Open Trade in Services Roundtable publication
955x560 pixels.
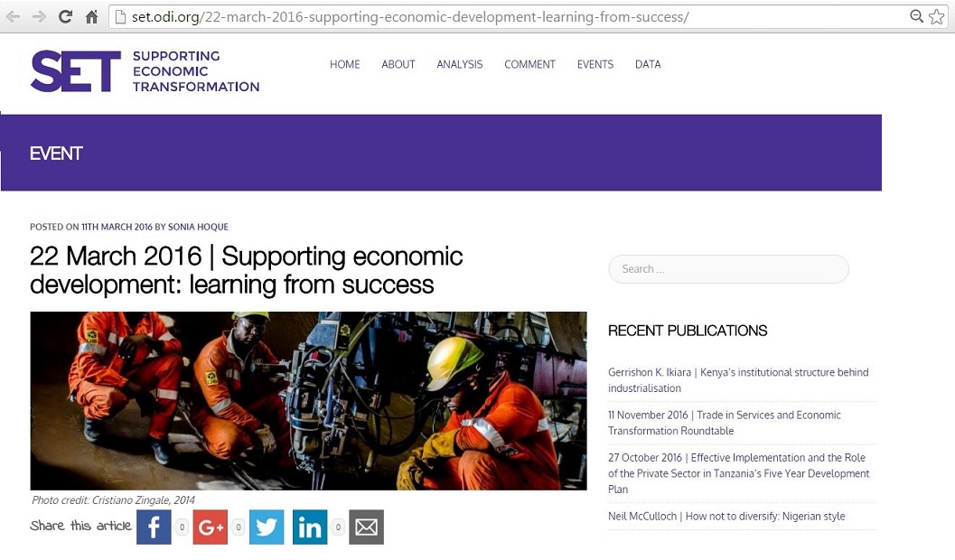[725, 423]
